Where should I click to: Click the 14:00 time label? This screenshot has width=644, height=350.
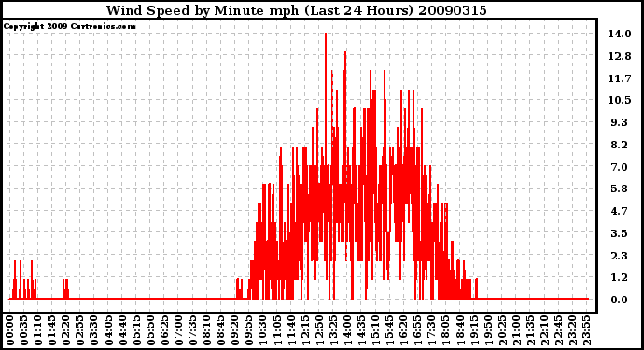coord(347,330)
